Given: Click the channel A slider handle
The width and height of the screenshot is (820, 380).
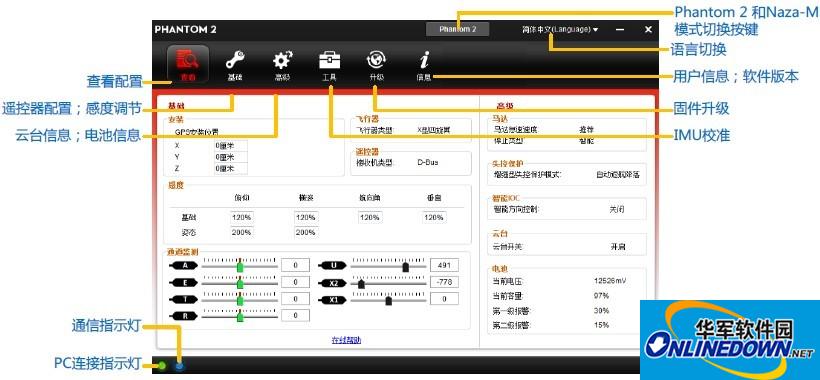Looking at the screenshot, I should (x=240, y=267).
